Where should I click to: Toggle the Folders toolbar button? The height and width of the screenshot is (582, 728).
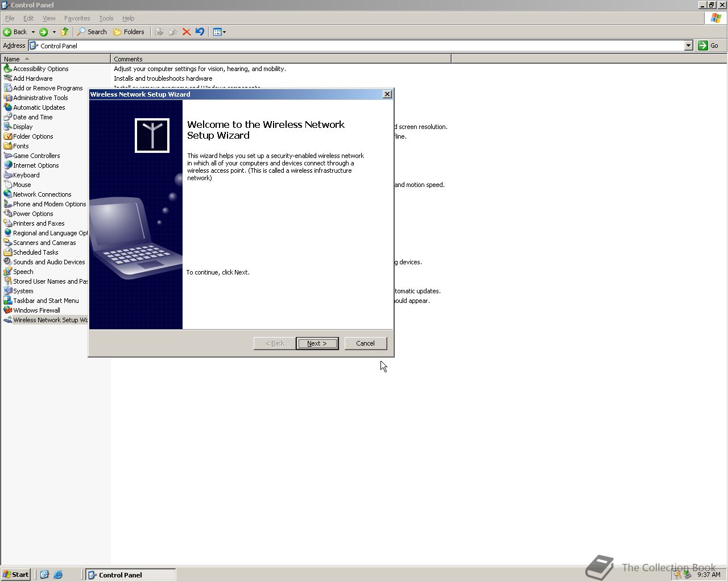(129, 32)
